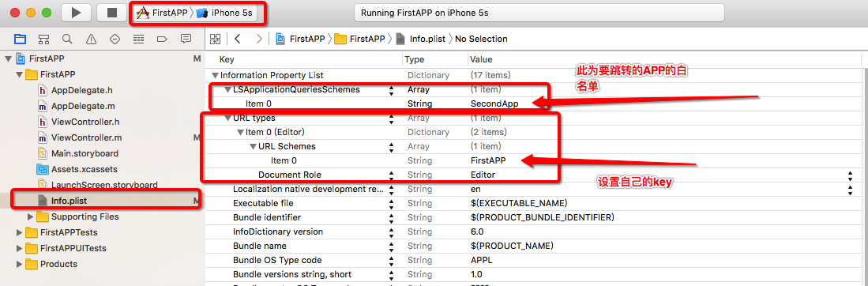
Task: Select Editor value of Document Role
Action: point(483,175)
